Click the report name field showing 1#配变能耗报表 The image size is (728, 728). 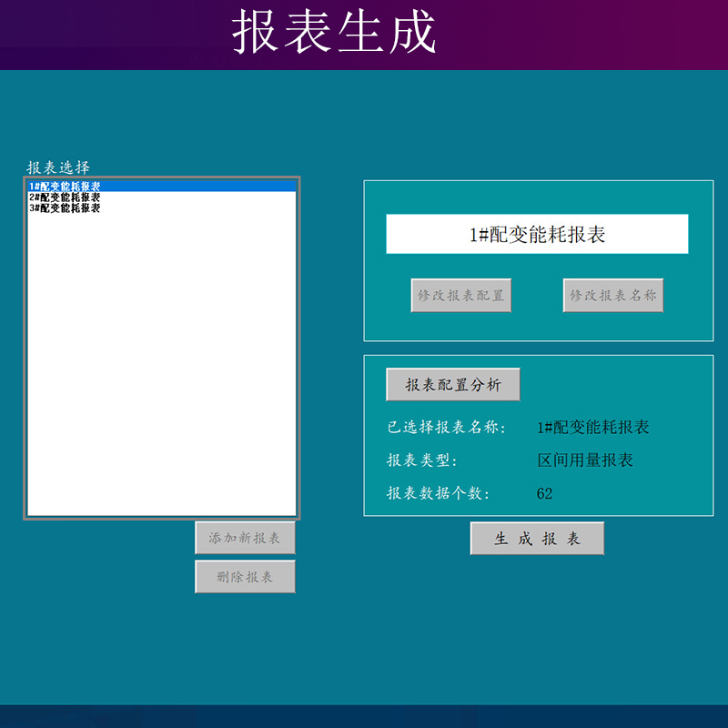(537, 235)
